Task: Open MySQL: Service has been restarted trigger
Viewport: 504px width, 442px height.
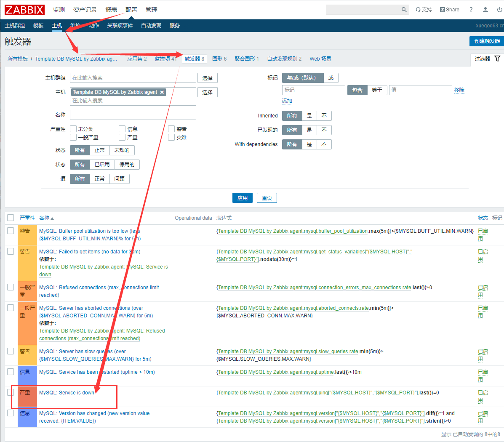Action: click(x=97, y=372)
